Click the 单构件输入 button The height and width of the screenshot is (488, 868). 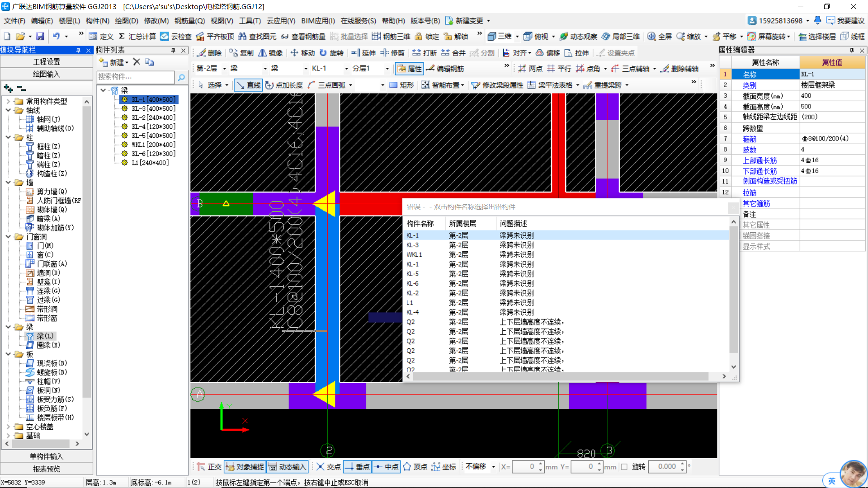click(47, 456)
